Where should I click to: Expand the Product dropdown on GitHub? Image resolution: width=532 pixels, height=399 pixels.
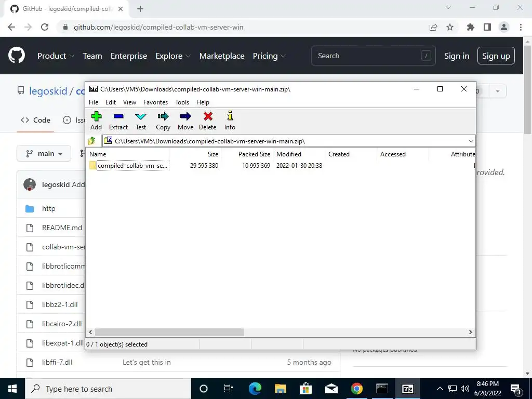pyautogui.click(x=56, y=56)
